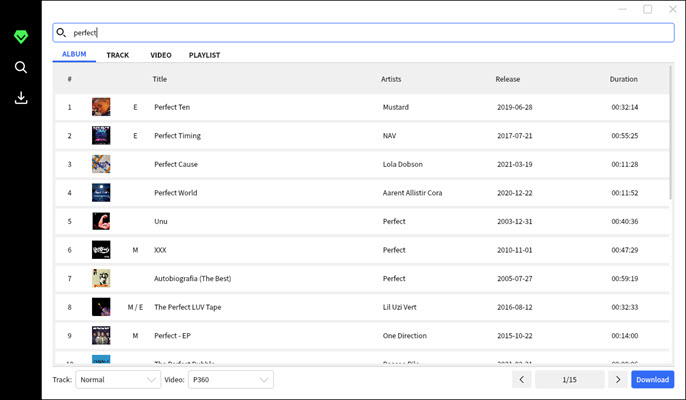The image size is (686, 400).
Task: Select the title 'Autobiografia (The Best)'
Action: point(192,278)
